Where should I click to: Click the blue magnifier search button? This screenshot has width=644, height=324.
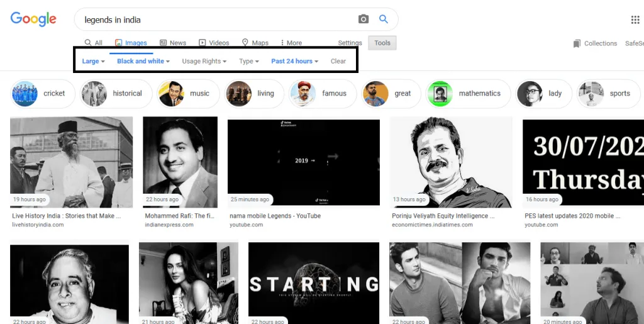tap(383, 20)
